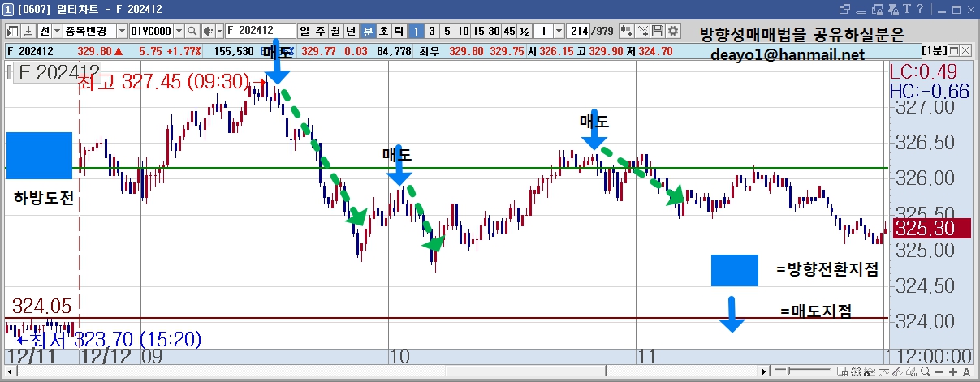Click the data grid view icon at bottom
The image size is (980, 382).
pyautogui.click(x=842, y=372)
